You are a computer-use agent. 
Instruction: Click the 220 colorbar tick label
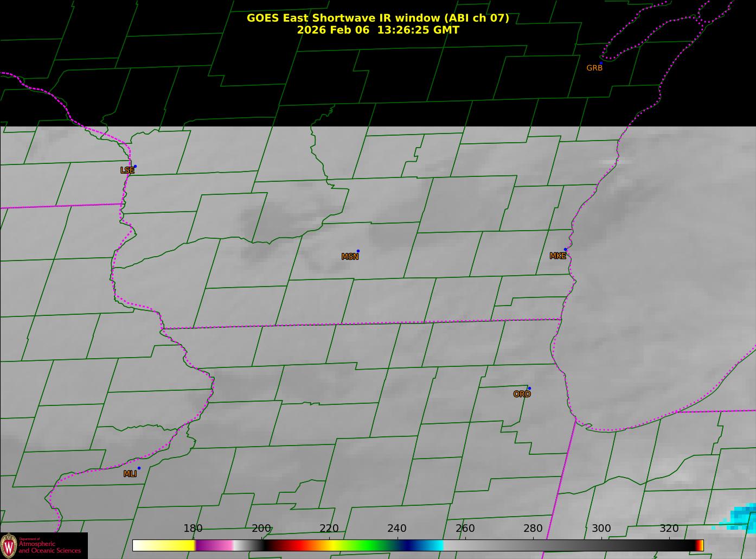329,529
